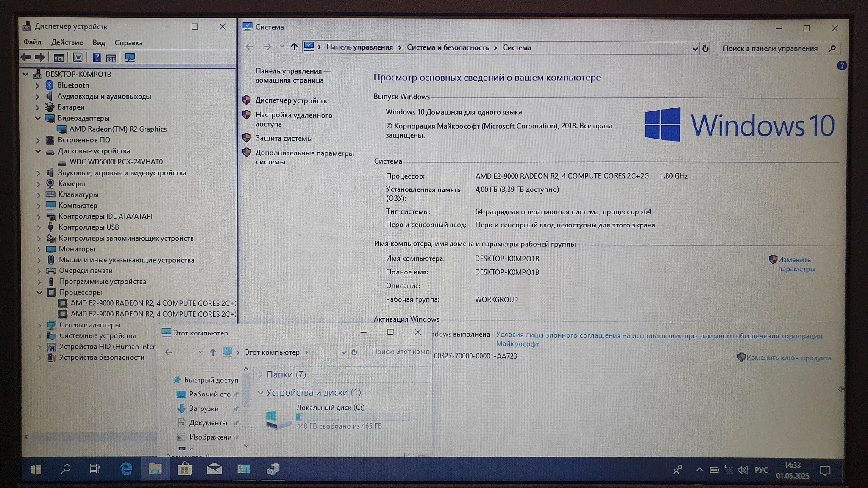Click Local Disk C: usage bar
This screenshot has width=868, height=488.
[x=353, y=417]
